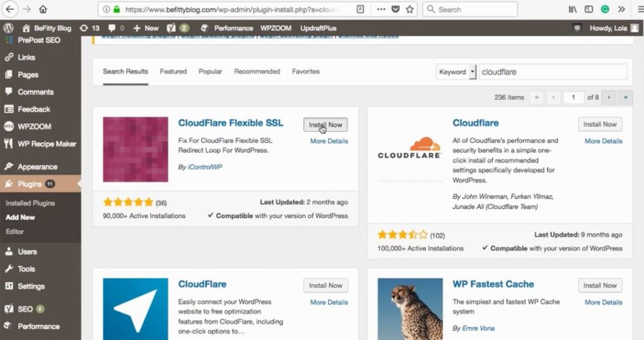This screenshot has height=340, width=644.
Task: Show more toolbar items chevron
Action: click(x=621, y=9)
